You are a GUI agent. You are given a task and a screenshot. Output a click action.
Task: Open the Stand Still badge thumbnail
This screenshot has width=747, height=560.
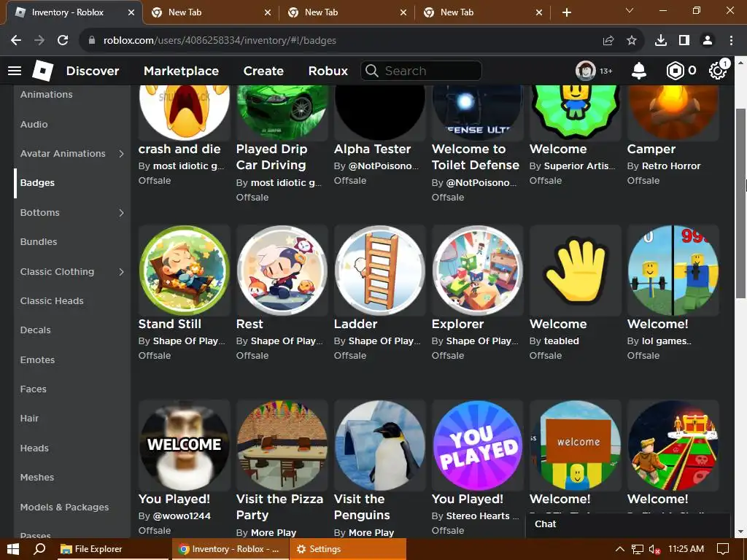coord(185,271)
